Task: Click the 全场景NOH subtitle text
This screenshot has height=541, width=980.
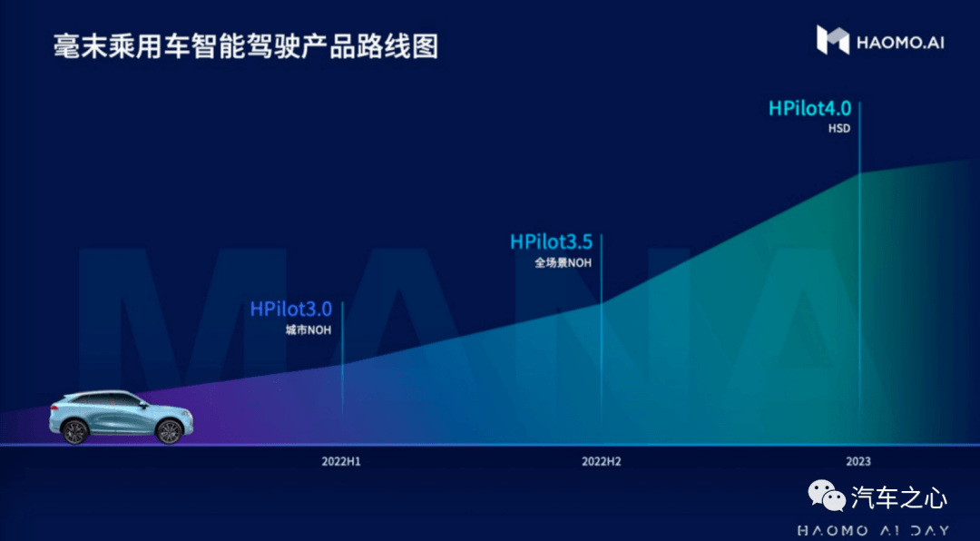Action: pos(563,263)
